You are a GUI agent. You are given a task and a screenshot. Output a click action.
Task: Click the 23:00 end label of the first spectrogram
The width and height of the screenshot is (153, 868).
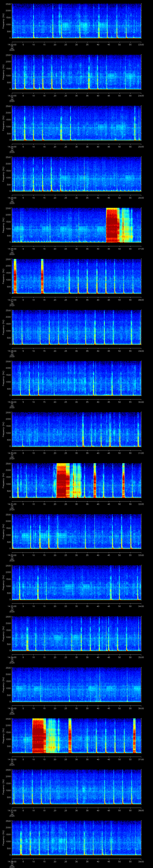pyautogui.click(x=141, y=44)
